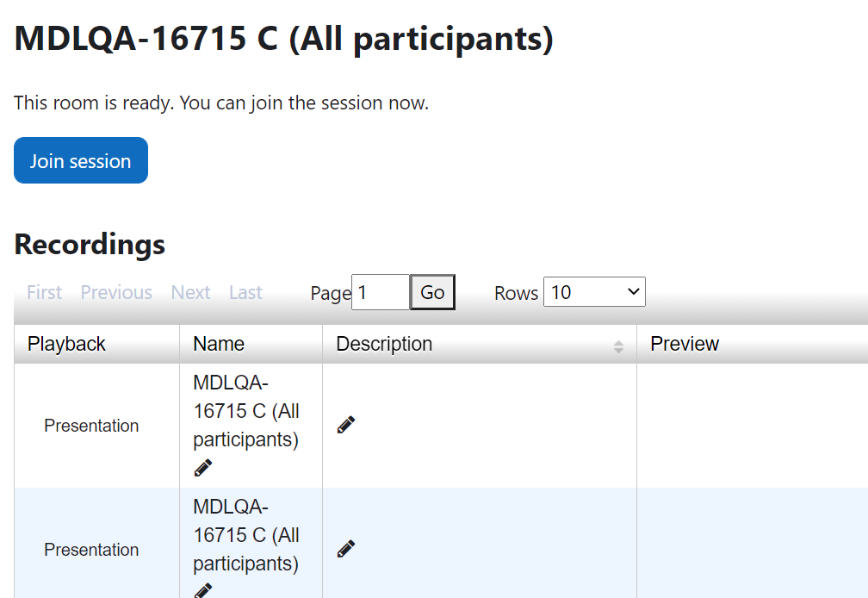The image size is (868, 598).
Task: Click the Page number input field
Action: (381, 292)
